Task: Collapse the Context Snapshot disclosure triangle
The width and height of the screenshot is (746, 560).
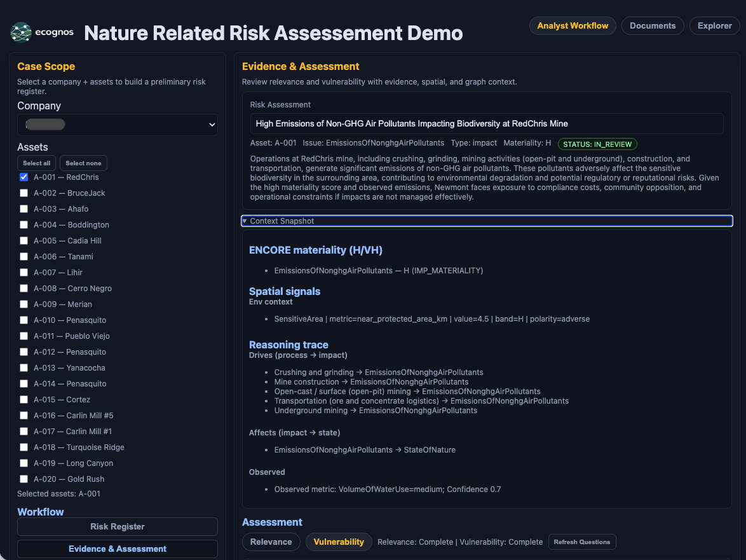Action: coord(245,221)
